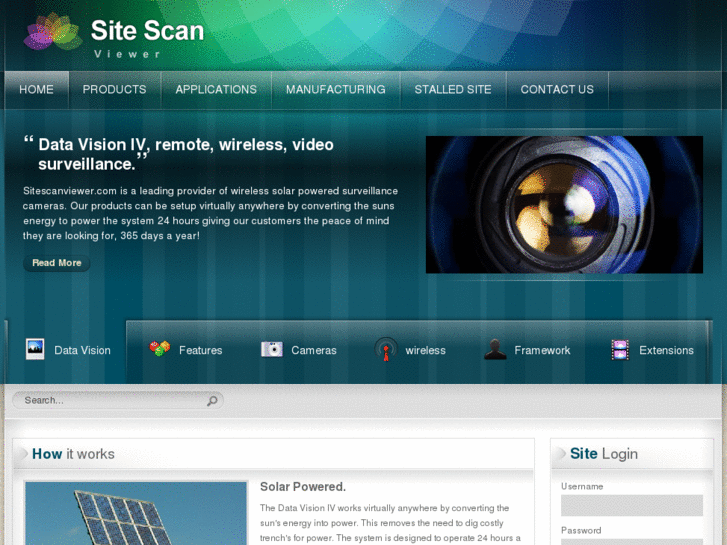
Task: Click the search magnifier icon
Action: pyautogui.click(x=212, y=401)
